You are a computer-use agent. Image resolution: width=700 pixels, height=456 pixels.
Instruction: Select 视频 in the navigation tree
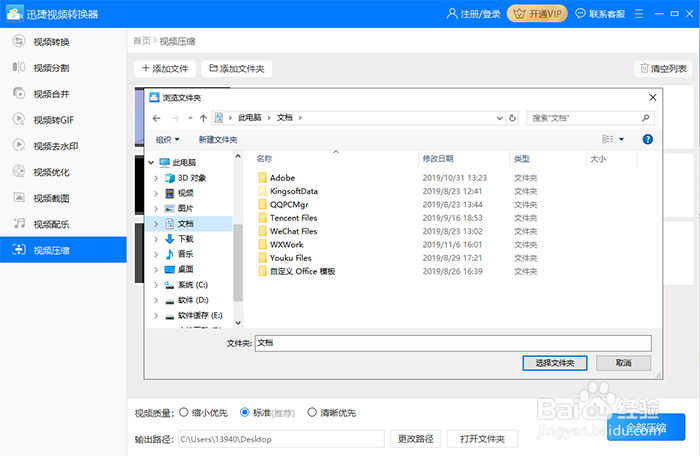tap(185, 193)
